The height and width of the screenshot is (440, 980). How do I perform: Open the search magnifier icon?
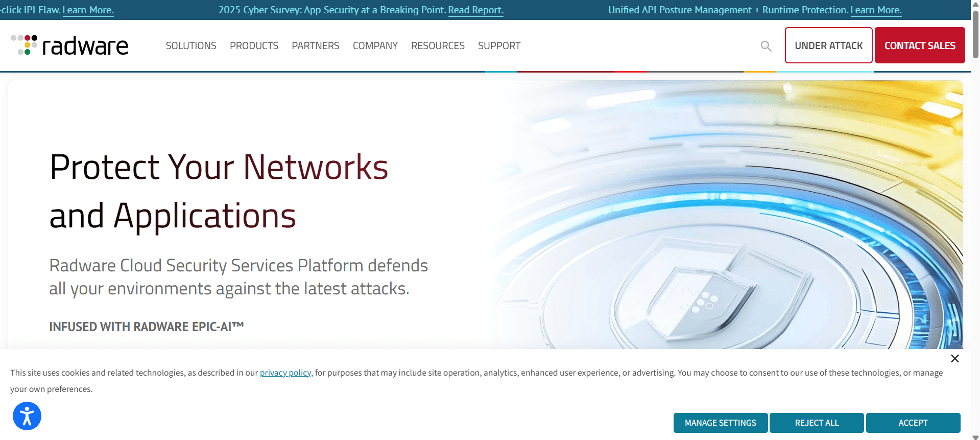[x=766, y=46]
